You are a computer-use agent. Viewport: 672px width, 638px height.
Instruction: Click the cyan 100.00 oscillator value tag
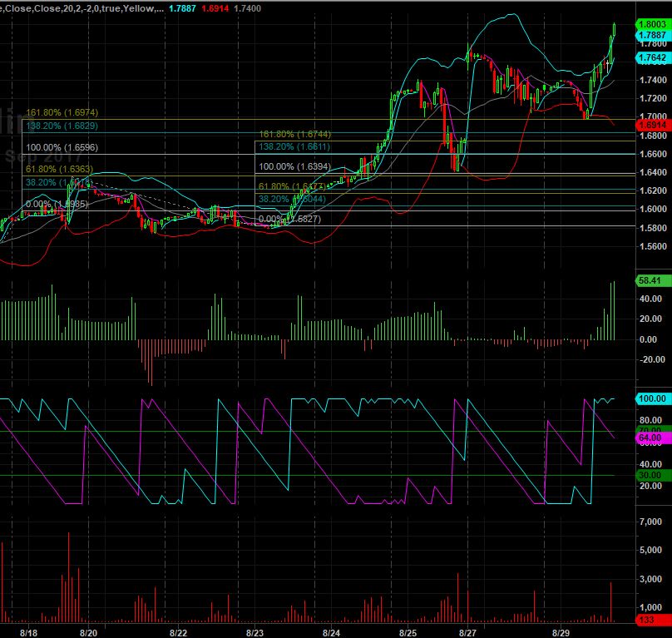650,398
